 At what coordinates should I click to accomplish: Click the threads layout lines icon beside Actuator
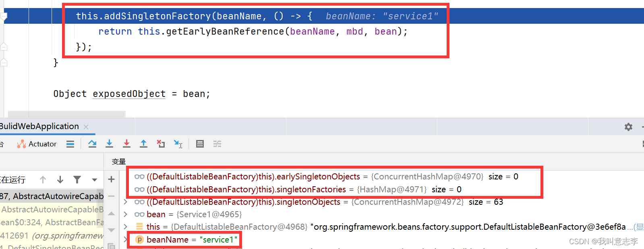pos(70,144)
